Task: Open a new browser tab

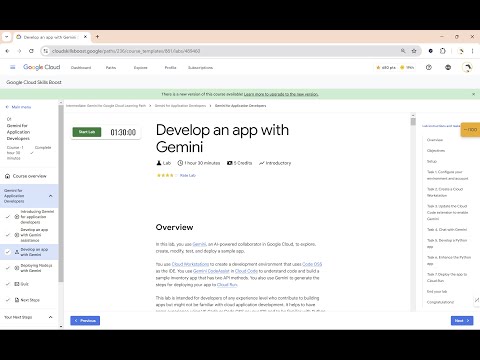Action: tap(97, 37)
